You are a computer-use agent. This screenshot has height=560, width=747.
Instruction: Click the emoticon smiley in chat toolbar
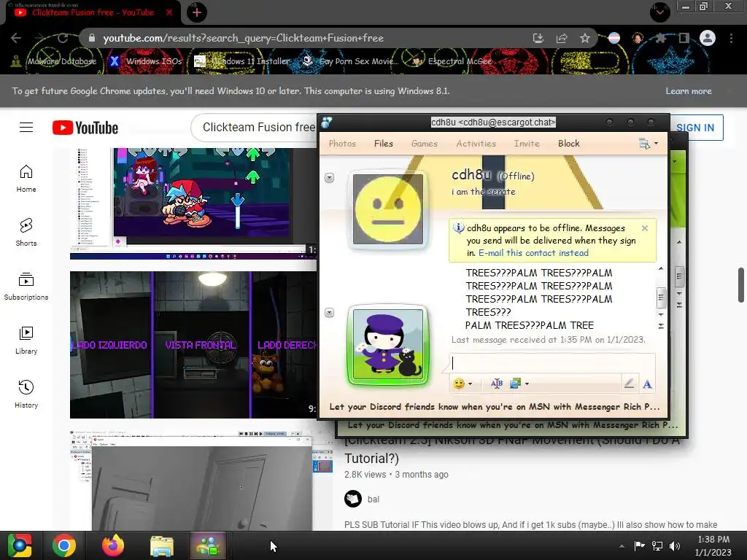[459, 384]
